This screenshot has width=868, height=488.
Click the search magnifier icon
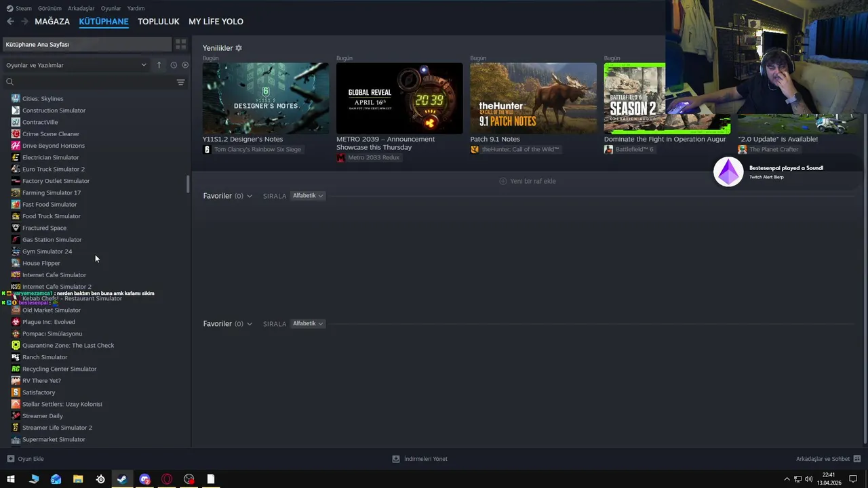pyautogui.click(x=9, y=82)
